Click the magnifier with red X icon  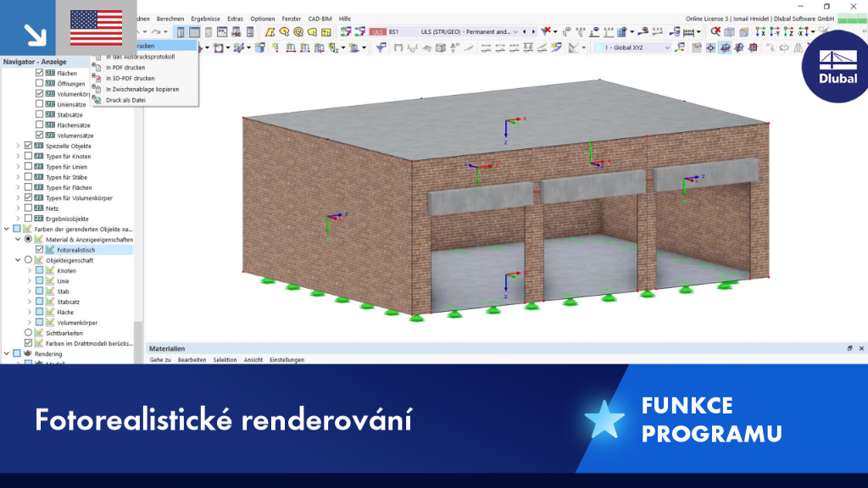715,31
